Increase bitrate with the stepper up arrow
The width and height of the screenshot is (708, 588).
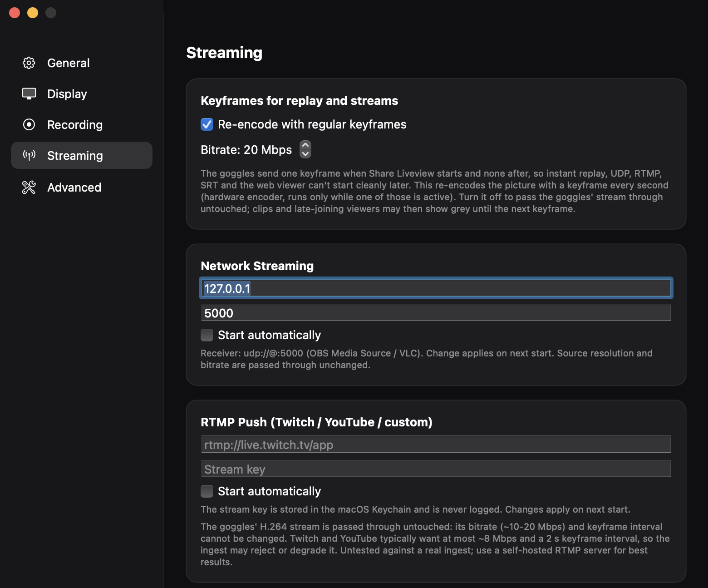pyautogui.click(x=305, y=145)
